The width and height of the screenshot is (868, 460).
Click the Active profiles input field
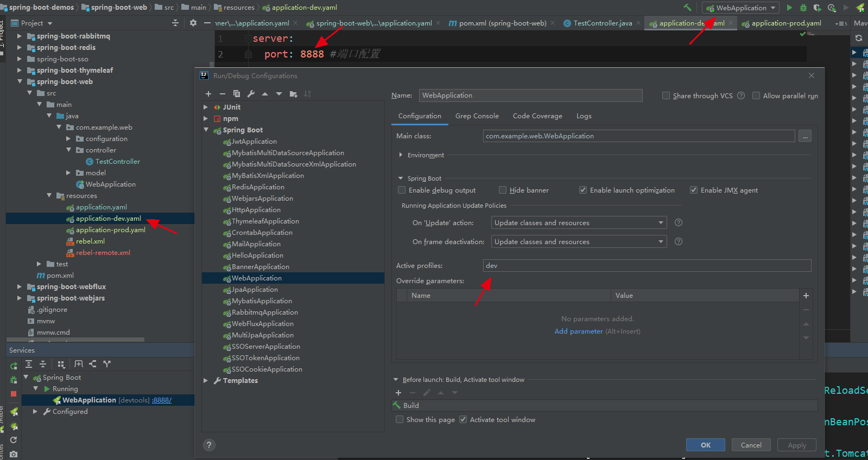pyautogui.click(x=647, y=266)
